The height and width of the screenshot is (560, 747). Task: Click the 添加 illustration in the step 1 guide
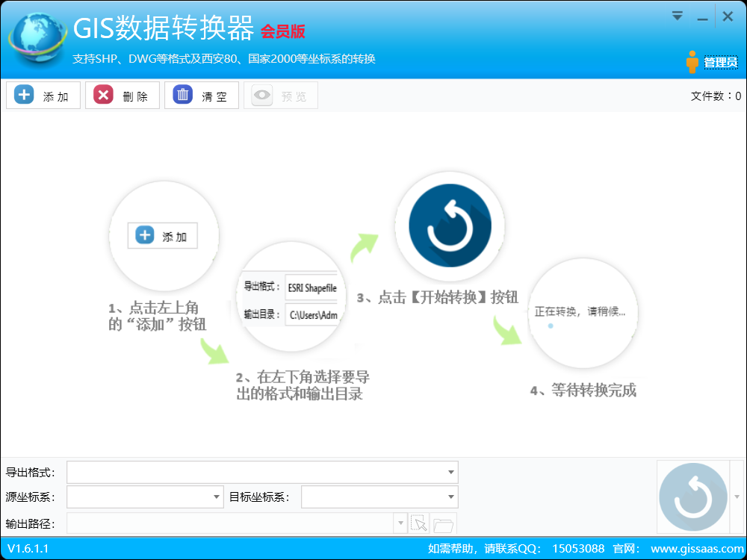[162, 235]
